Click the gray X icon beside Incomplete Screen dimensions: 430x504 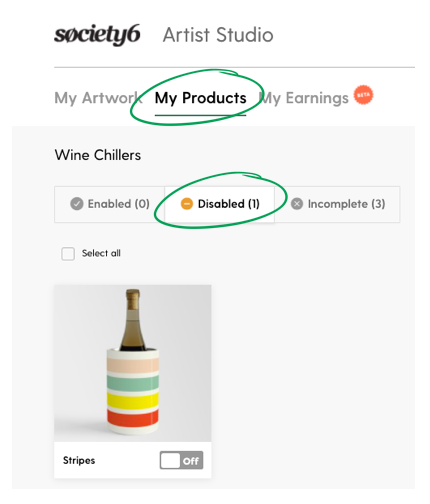[297, 204]
